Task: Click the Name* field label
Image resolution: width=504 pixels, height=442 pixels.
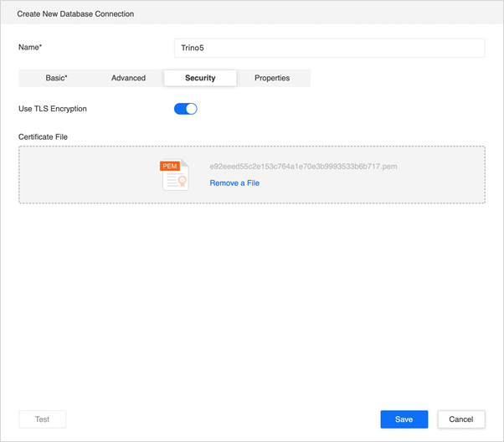Action: (x=30, y=47)
